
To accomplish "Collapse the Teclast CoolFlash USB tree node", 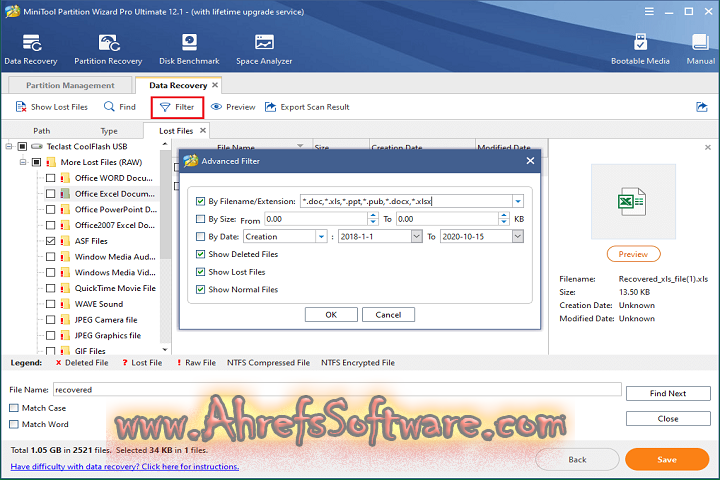I will click(9, 147).
